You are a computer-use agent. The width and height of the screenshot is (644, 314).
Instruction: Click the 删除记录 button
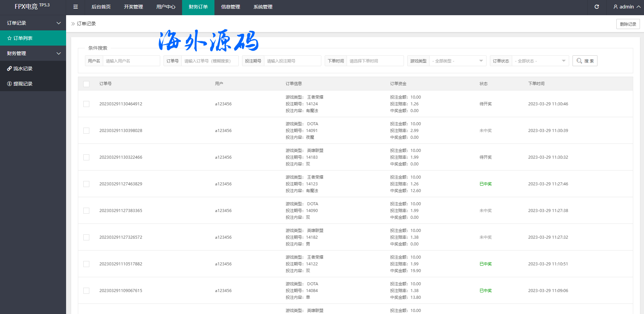(628, 24)
